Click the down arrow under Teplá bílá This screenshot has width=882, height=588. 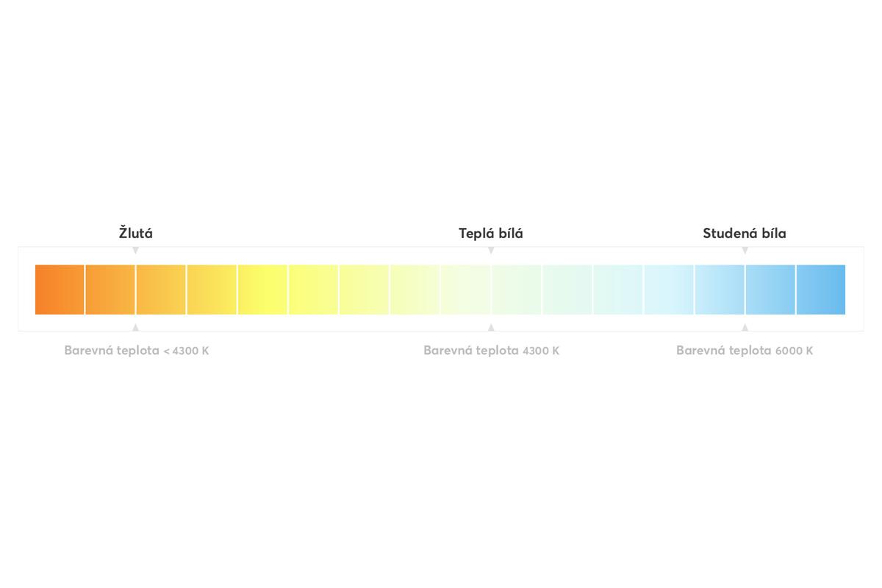491,251
